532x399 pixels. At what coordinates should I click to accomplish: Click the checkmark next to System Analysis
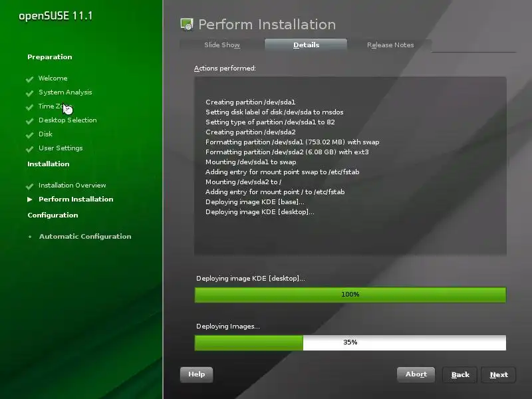(29, 93)
